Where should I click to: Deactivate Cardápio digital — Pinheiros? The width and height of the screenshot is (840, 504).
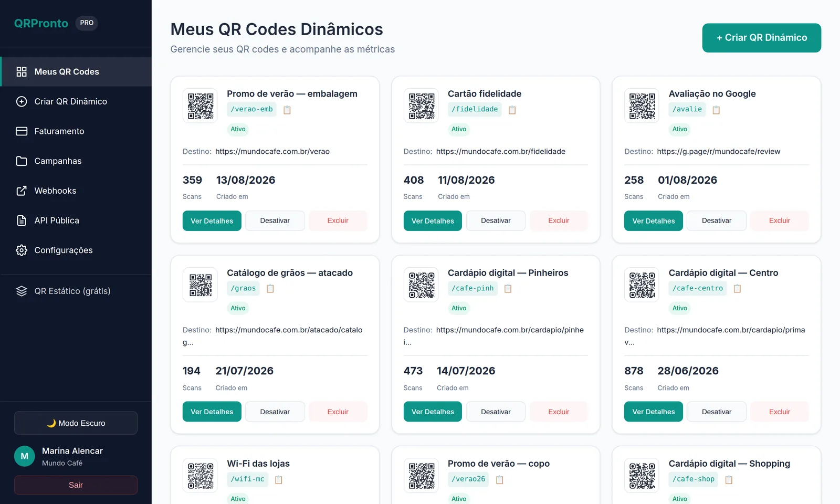tap(496, 412)
